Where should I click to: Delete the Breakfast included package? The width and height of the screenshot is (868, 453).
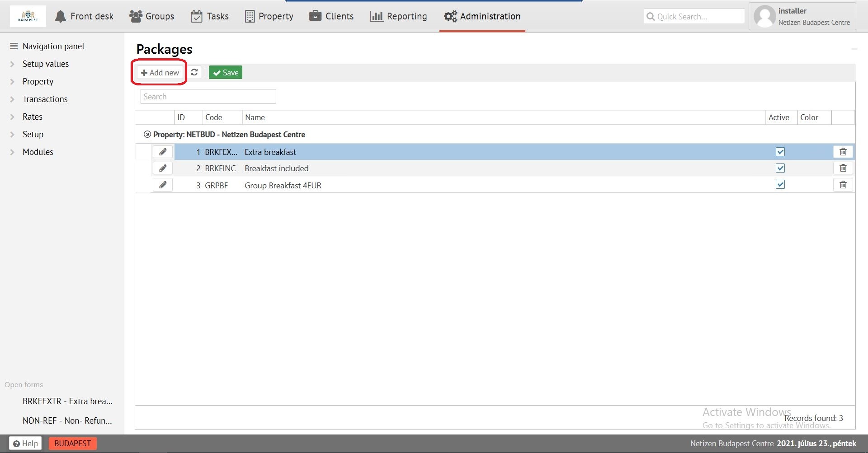point(843,168)
